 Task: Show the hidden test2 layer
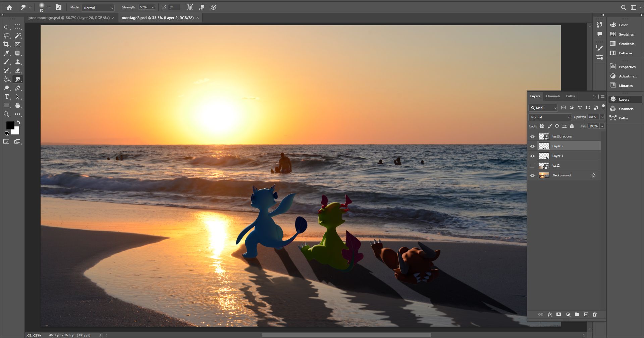coord(532,166)
